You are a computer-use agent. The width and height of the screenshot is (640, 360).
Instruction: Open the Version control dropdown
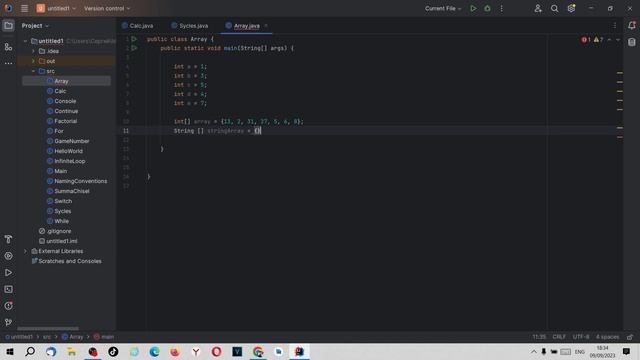point(107,8)
